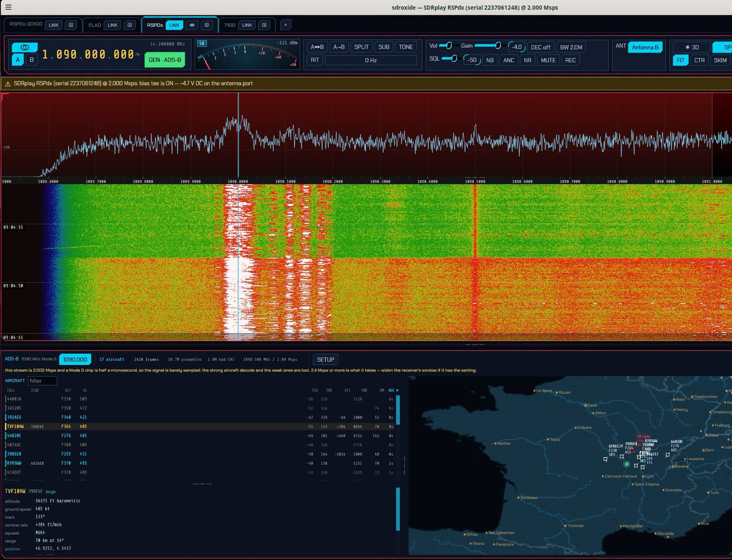Open the DEC off decimation selector

(540, 47)
